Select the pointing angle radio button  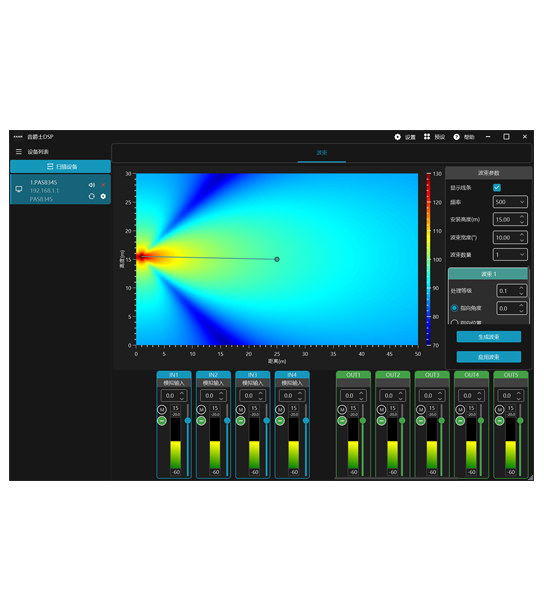[455, 308]
